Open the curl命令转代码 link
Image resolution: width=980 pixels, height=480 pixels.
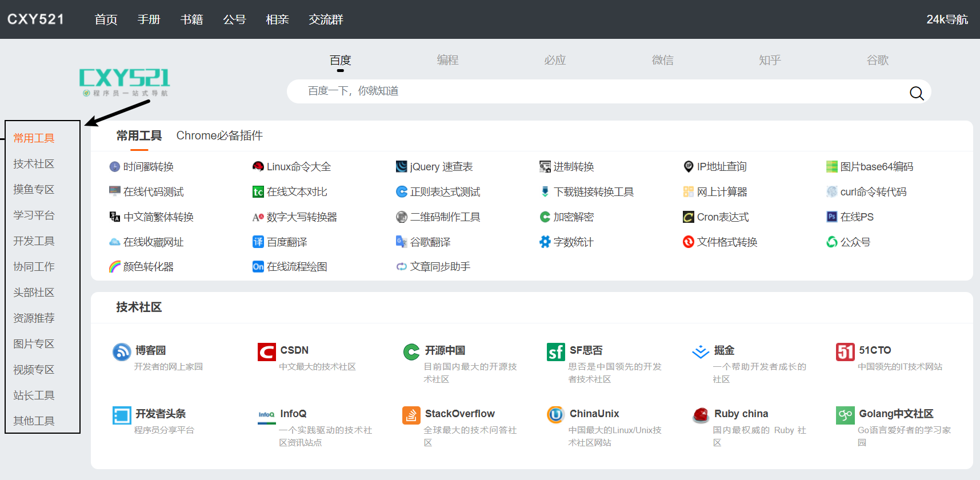click(x=873, y=192)
